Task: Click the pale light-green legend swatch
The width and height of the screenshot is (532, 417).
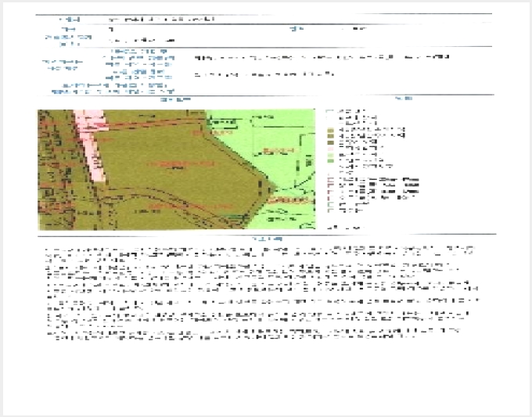Action: click(330, 155)
